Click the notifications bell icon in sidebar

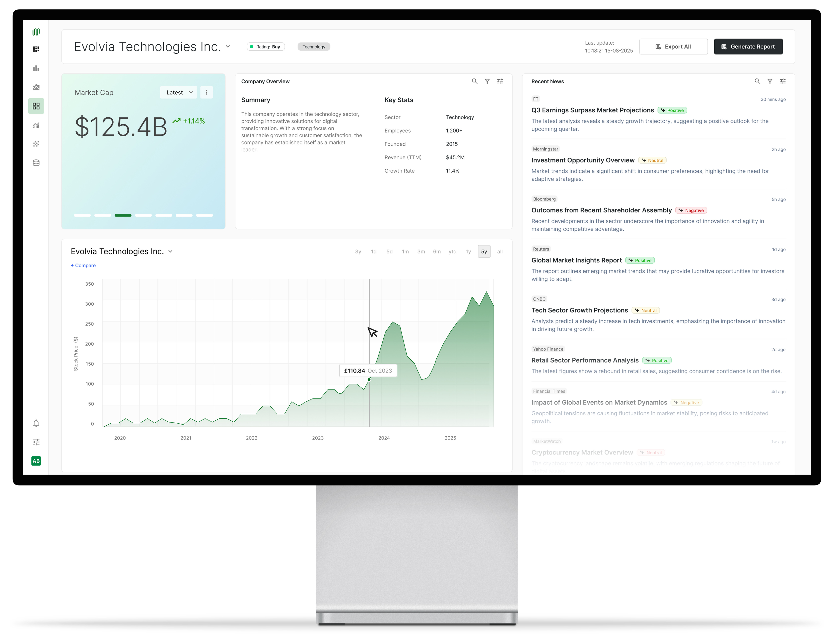(36, 423)
